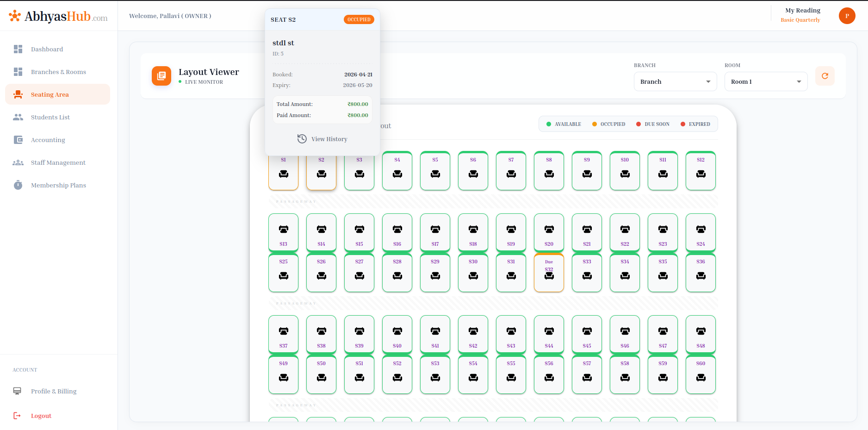Select the due seat S32
The image size is (868, 430).
549,273
